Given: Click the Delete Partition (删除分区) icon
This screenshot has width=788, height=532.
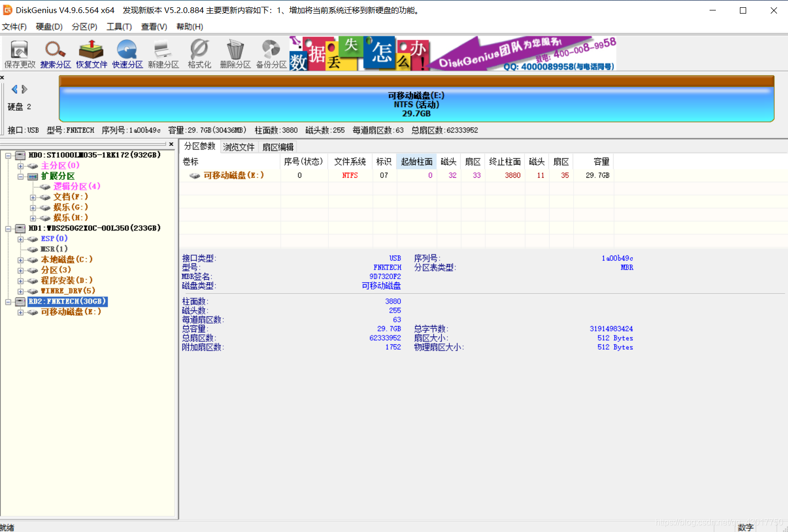Looking at the screenshot, I should [x=235, y=54].
